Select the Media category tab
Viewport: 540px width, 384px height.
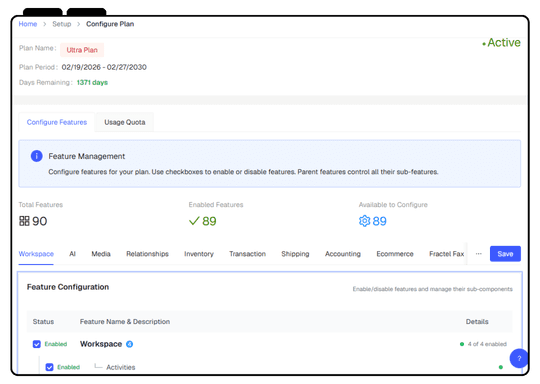tap(101, 254)
